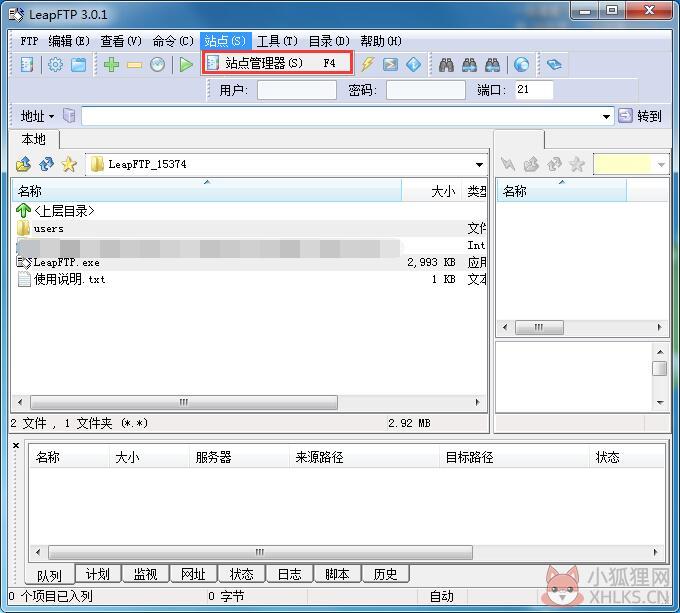Open the 目录(D) menu

[329, 41]
